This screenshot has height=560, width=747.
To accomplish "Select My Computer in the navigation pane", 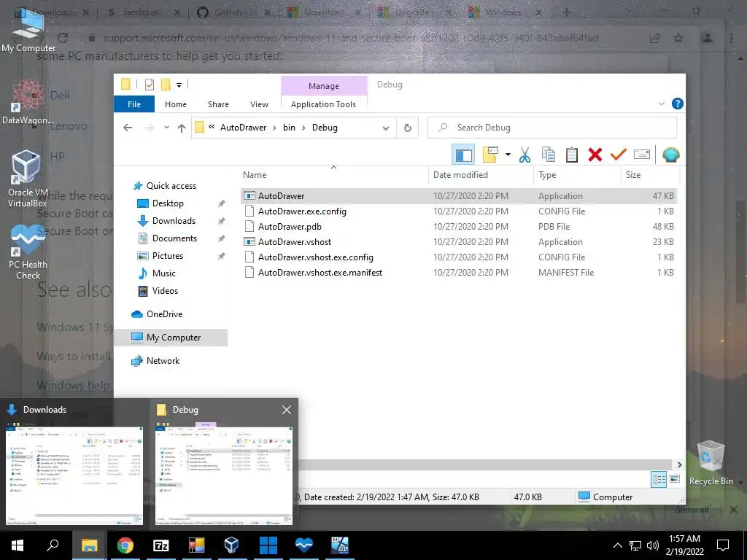I will pyautogui.click(x=171, y=338).
